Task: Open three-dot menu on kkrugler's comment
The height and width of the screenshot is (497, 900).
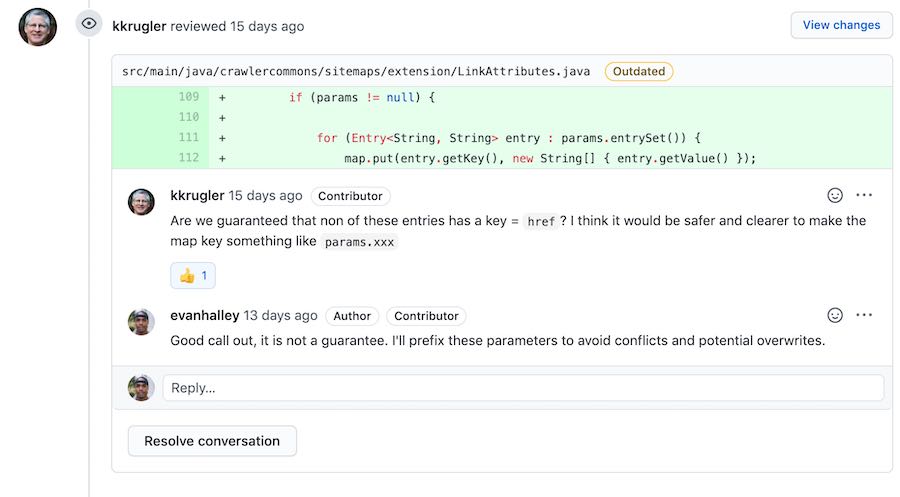Action: [x=864, y=195]
